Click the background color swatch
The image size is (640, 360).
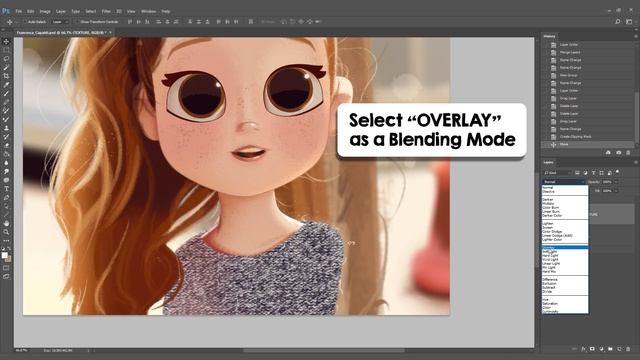click(9, 259)
